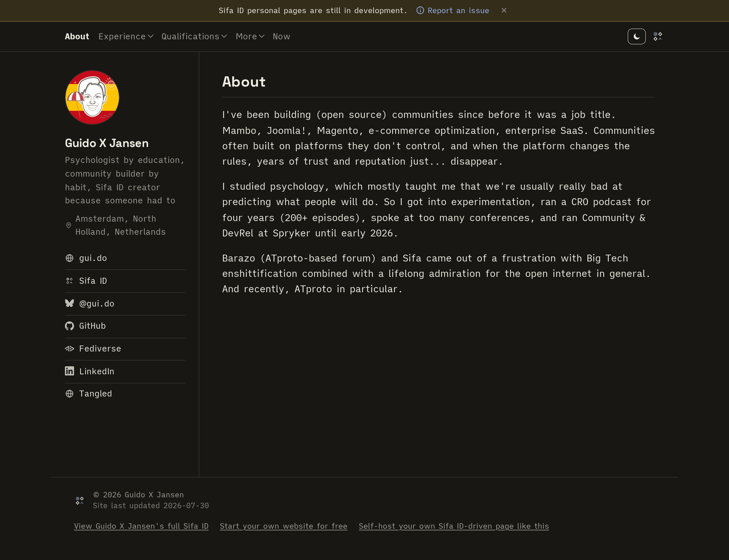Click the © 2026 Guido X Jansen text
Image resolution: width=729 pixels, height=560 pixels.
tap(139, 495)
